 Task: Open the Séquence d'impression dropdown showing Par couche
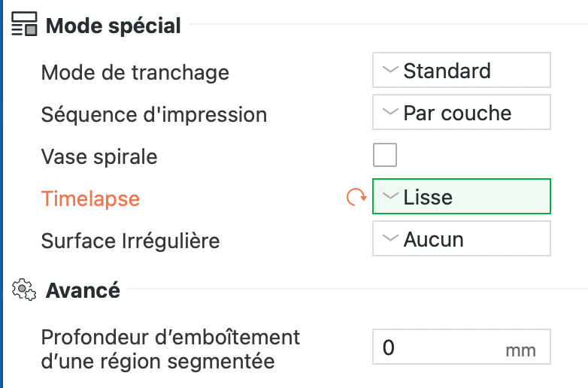[x=461, y=113]
